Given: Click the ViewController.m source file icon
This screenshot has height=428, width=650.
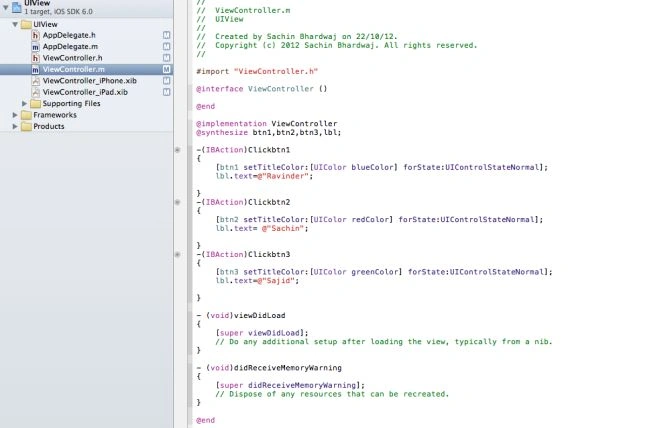Looking at the screenshot, I should [x=36, y=70].
